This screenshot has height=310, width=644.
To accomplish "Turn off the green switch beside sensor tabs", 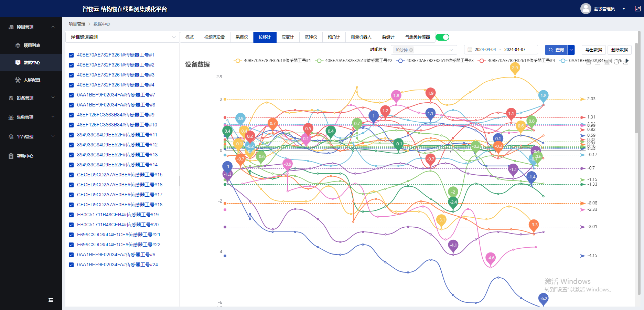I will (x=442, y=37).
